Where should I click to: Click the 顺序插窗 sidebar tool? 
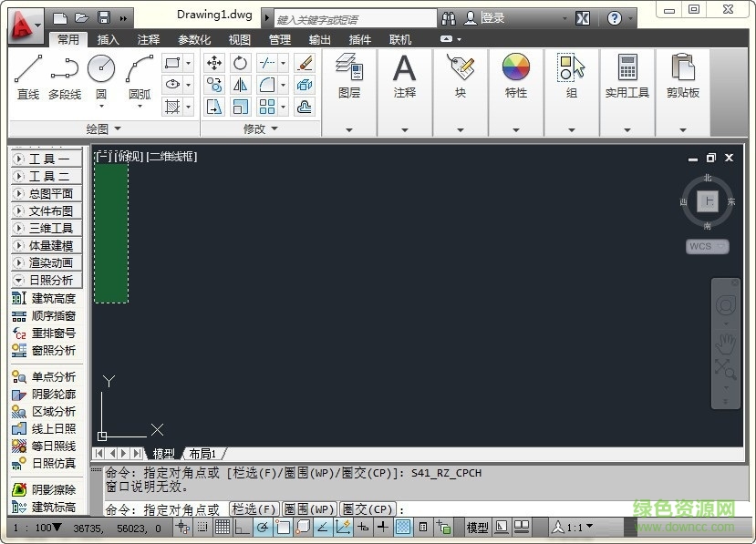pos(44,316)
